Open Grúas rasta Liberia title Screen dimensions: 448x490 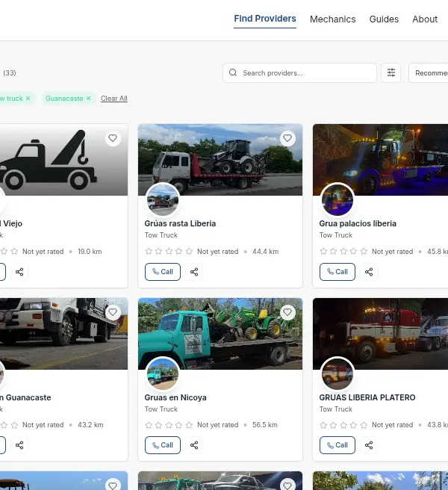tap(180, 223)
